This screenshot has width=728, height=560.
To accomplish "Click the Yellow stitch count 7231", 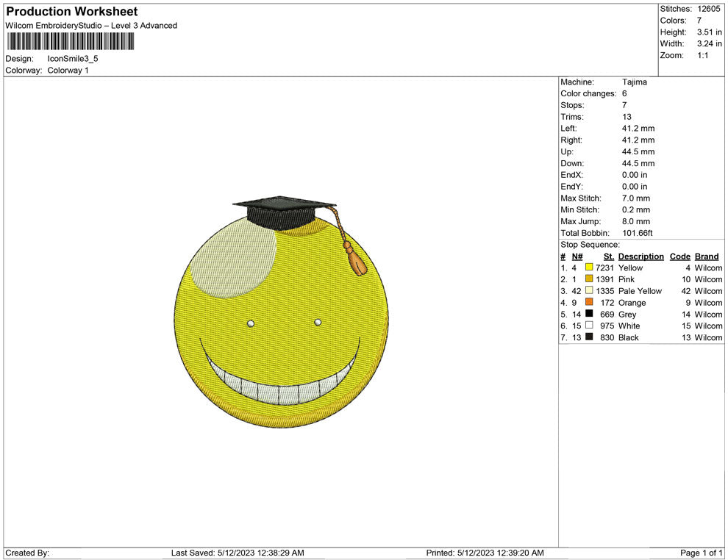I will click(605, 268).
